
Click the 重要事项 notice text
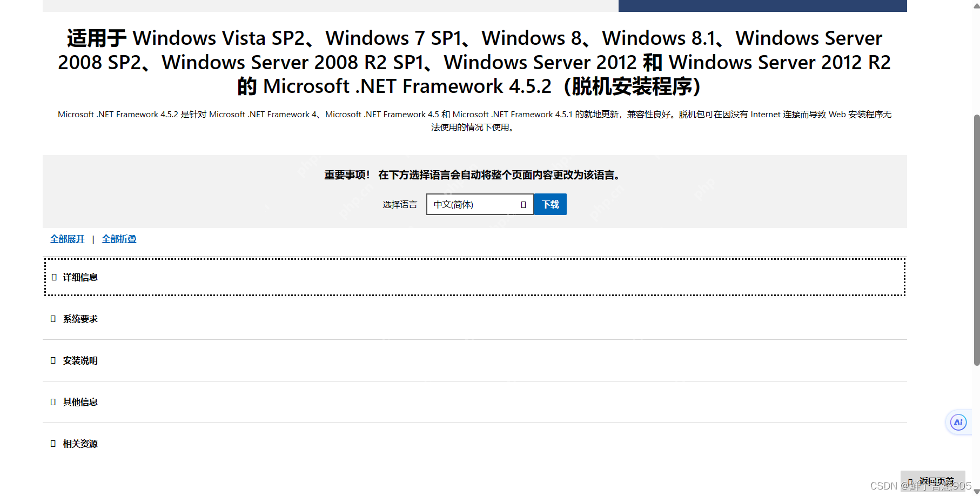click(473, 175)
